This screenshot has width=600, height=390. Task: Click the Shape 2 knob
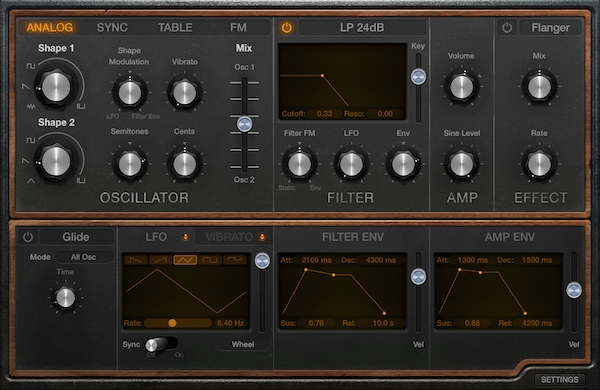[x=56, y=161]
